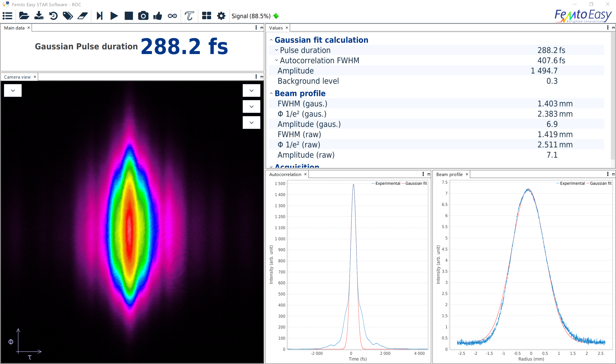Image resolution: width=616 pixels, height=364 pixels.
Task: Open the top-left dropdown in Camera view
Action: pos(13,91)
